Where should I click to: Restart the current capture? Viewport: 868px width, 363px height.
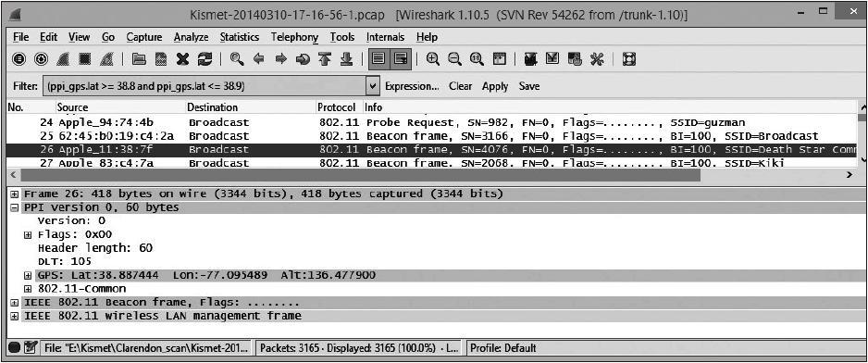pyautogui.click(x=106, y=59)
